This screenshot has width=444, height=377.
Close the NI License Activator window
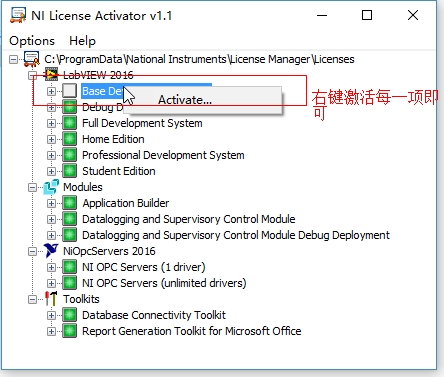tap(413, 15)
